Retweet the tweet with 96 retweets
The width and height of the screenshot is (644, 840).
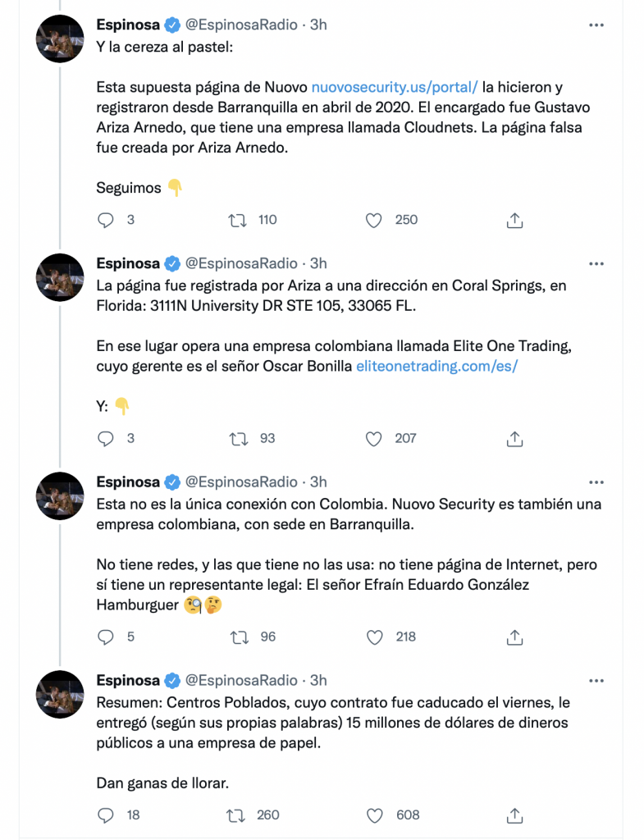237,637
